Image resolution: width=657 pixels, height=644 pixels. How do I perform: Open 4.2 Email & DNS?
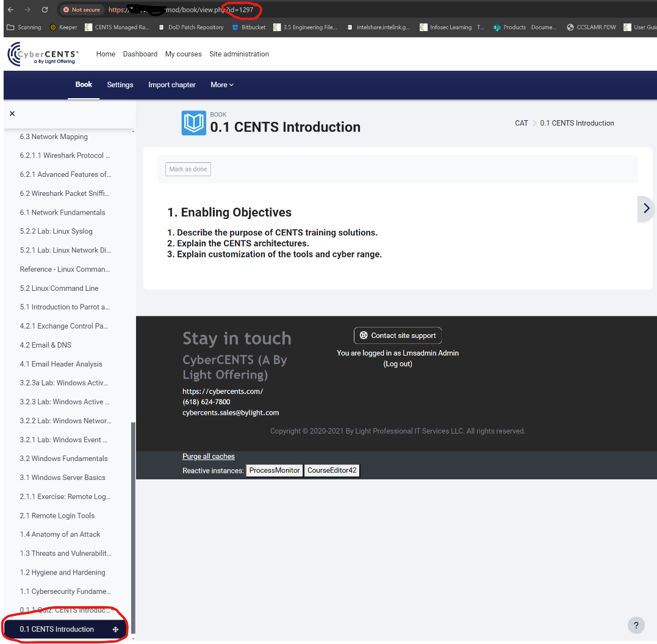point(46,345)
